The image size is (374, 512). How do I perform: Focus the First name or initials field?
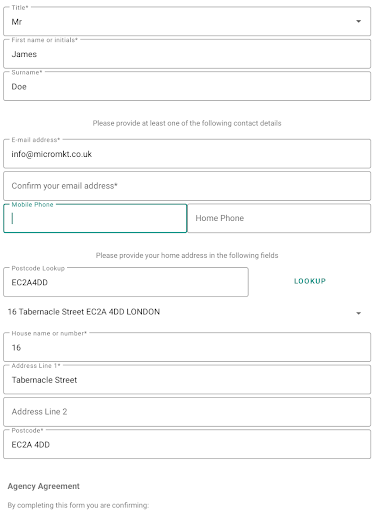[187, 54]
